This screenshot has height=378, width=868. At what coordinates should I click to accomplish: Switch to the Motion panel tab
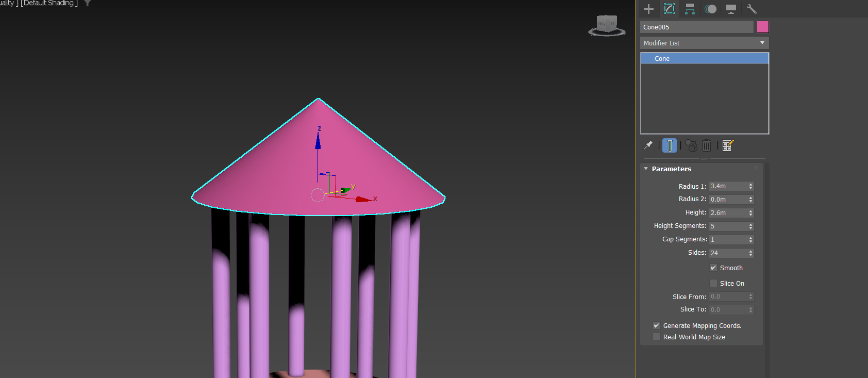coord(710,9)
